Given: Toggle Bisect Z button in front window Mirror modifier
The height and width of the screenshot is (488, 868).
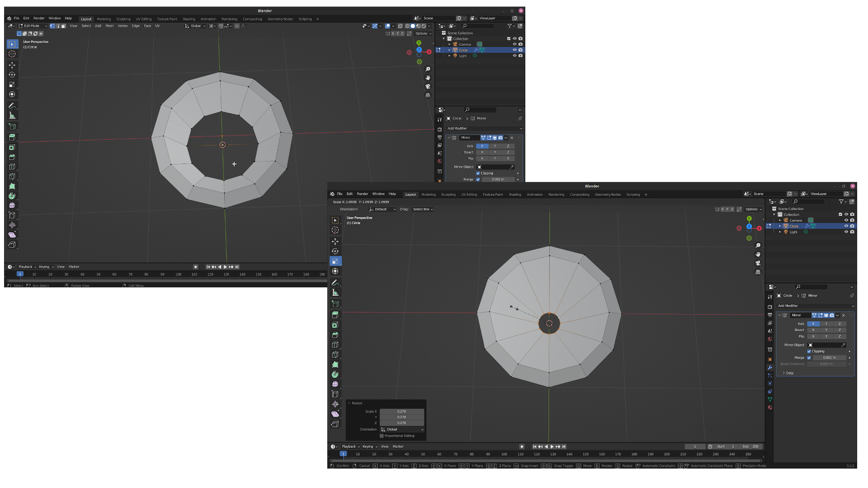Looking at the screenshot, I should [x=840, y=330].
